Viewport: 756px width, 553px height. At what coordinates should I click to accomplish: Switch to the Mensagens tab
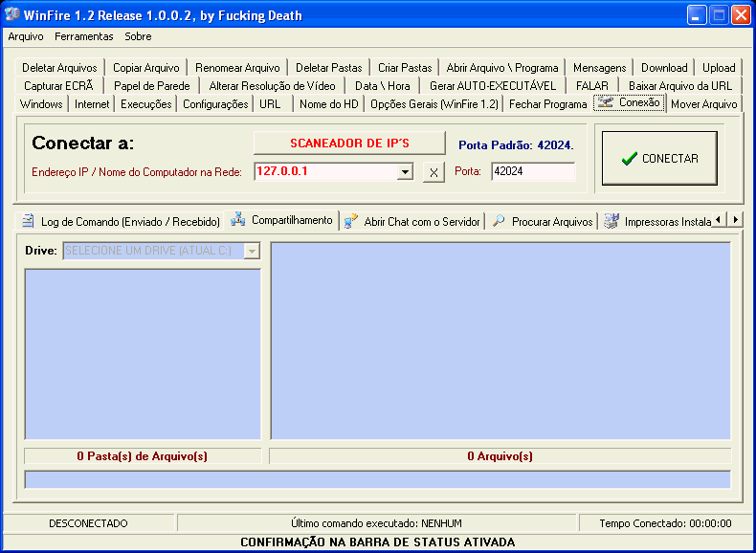coord(599,68)
